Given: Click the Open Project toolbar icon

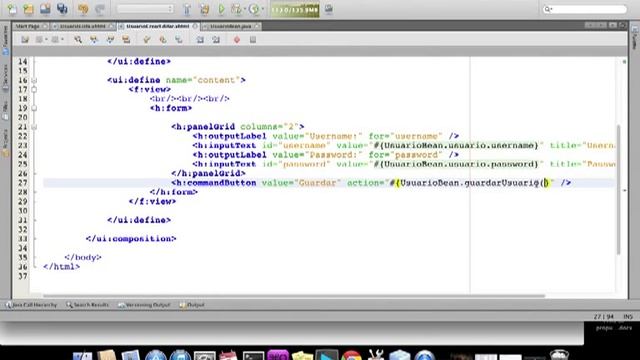Looking at the screenshot, I should pos(45,9).
